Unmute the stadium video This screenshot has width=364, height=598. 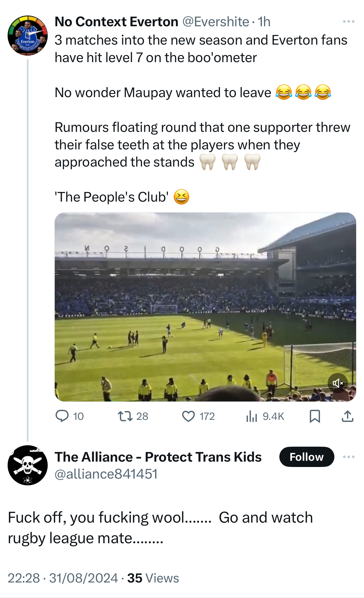point(337,383)
